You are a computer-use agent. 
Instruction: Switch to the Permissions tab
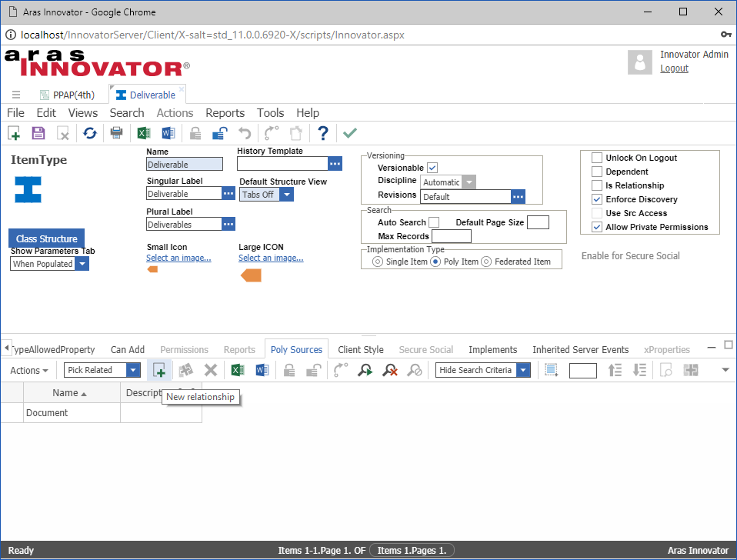point(184,349)
